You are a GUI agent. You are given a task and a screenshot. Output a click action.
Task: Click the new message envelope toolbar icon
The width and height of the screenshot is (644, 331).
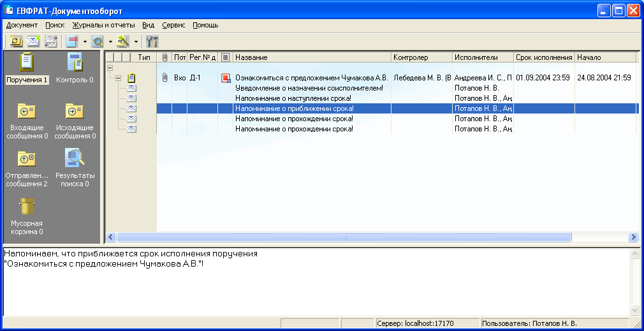coord(33,41)
